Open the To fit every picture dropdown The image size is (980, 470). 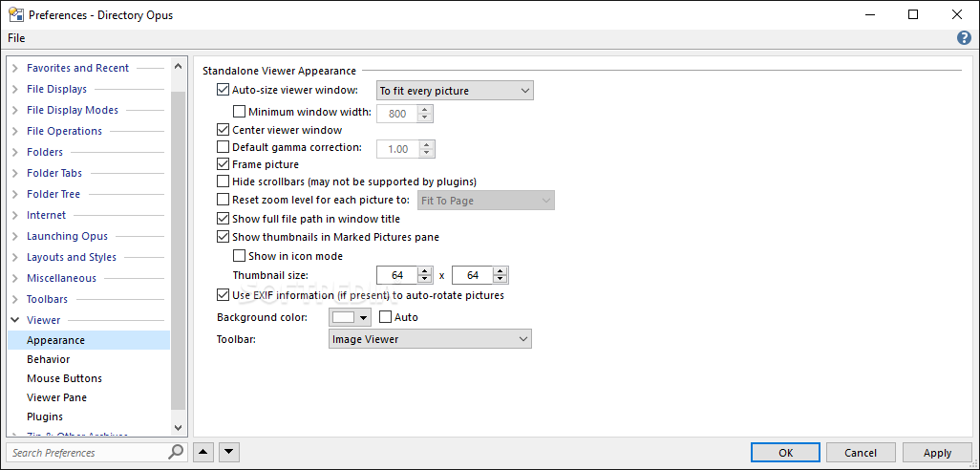pos(455,91)
